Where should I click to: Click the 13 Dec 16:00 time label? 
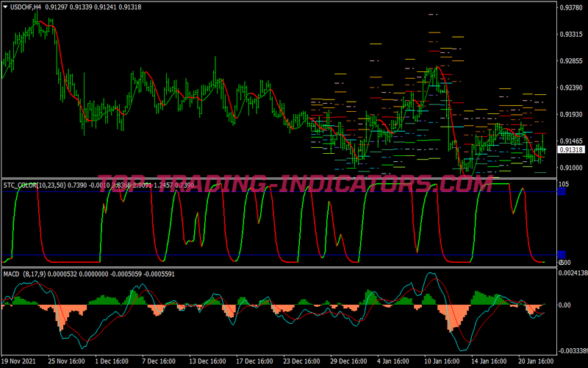207,361
